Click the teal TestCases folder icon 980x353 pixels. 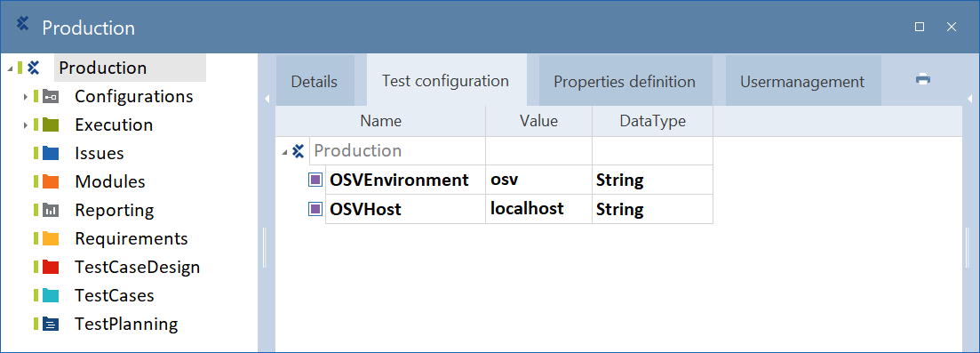click(x=51, y=295)
